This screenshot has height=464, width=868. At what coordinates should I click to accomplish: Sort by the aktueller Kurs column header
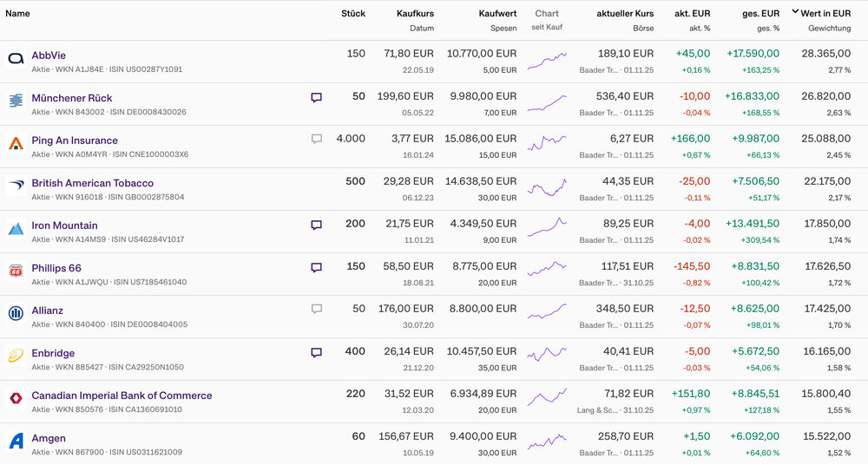625,14
